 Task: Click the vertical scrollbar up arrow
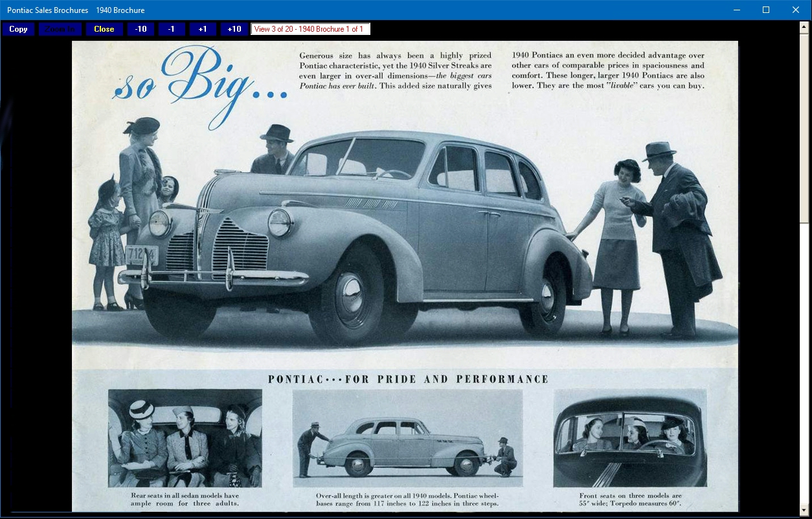point(805,27)
